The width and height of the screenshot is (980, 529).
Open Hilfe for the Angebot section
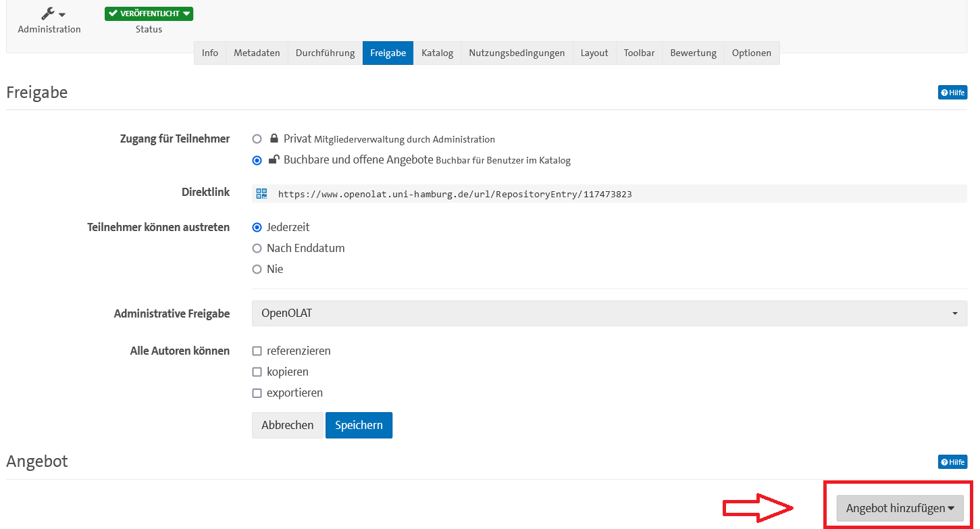pos(952,462)
